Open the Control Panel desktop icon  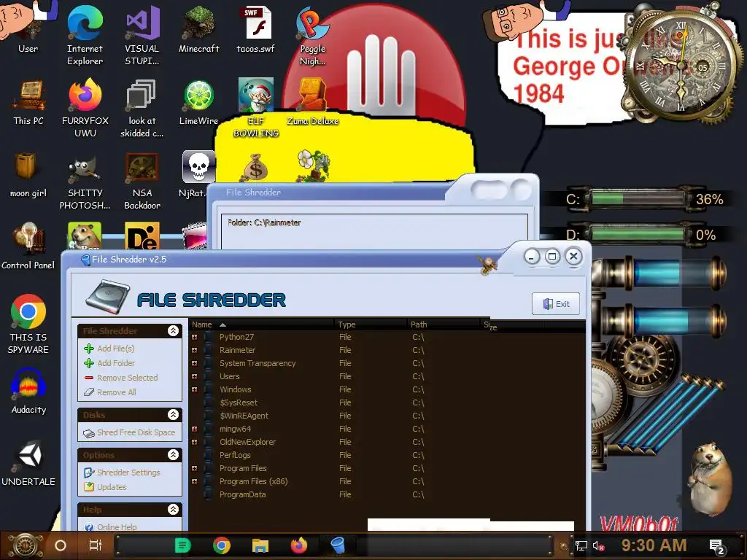[x=28, y=246]
